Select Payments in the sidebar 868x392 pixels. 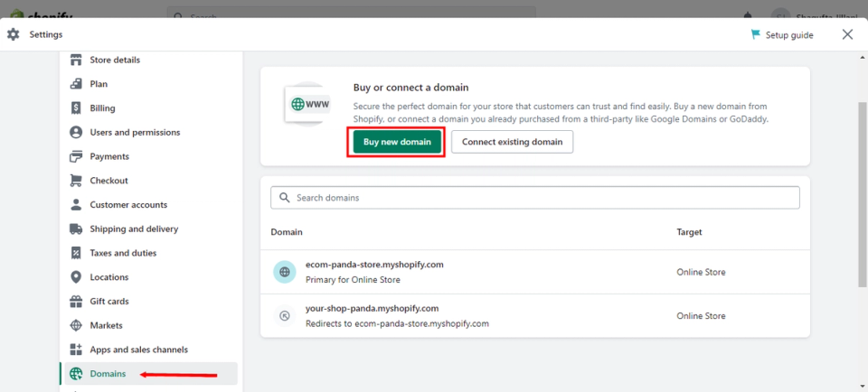[x=109, y=156]
